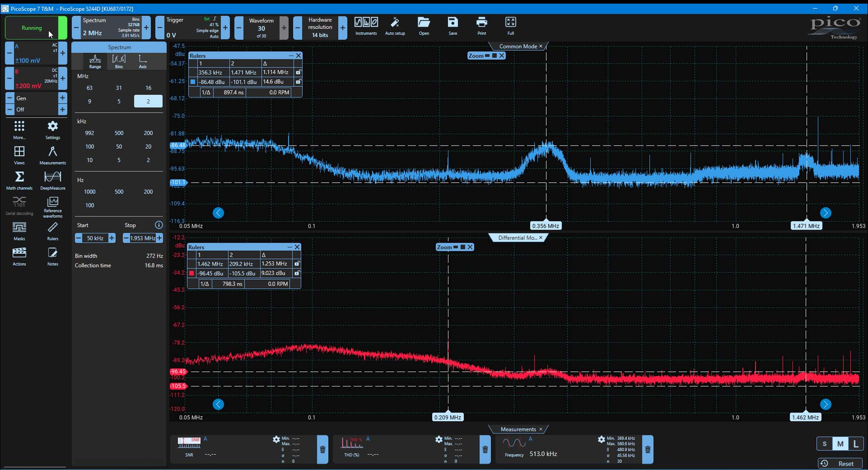
Task: Select the Measurements panel tab
Action: [518, 429]
